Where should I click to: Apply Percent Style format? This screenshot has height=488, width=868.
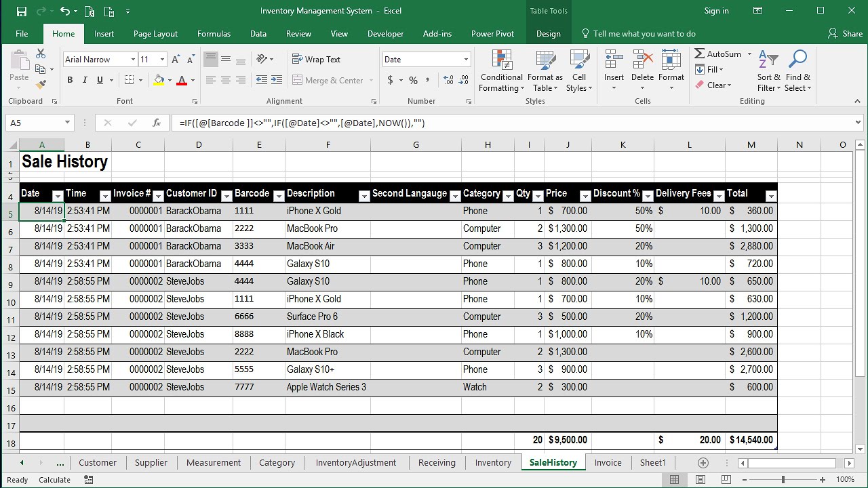click(x=413, y=80)
